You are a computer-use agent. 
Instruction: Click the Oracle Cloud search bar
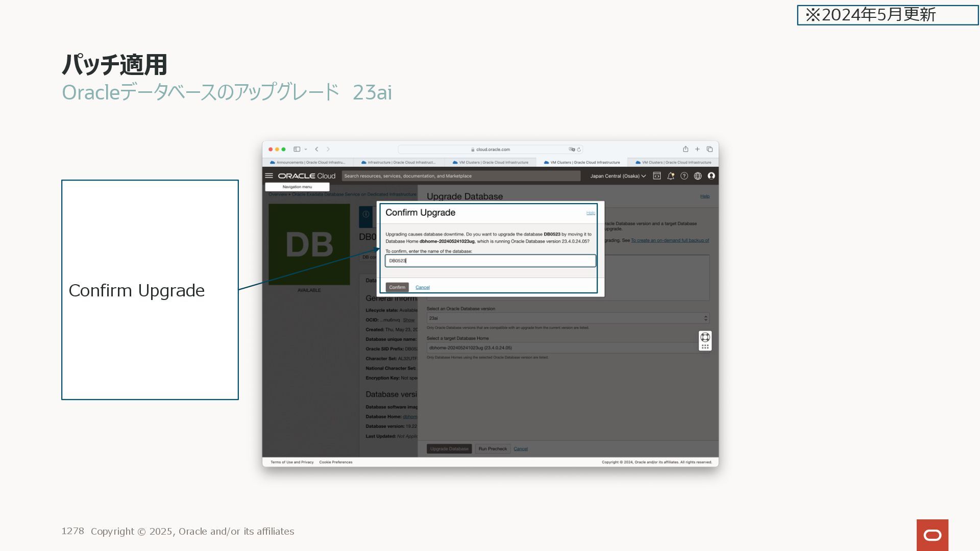[x=460, y=176]
